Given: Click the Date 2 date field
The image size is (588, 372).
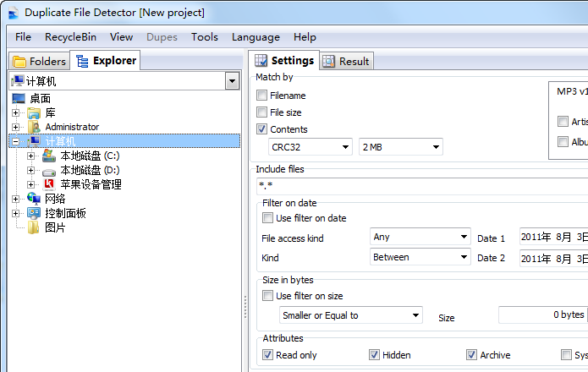Looking at the screenshot, I should 553,259.
